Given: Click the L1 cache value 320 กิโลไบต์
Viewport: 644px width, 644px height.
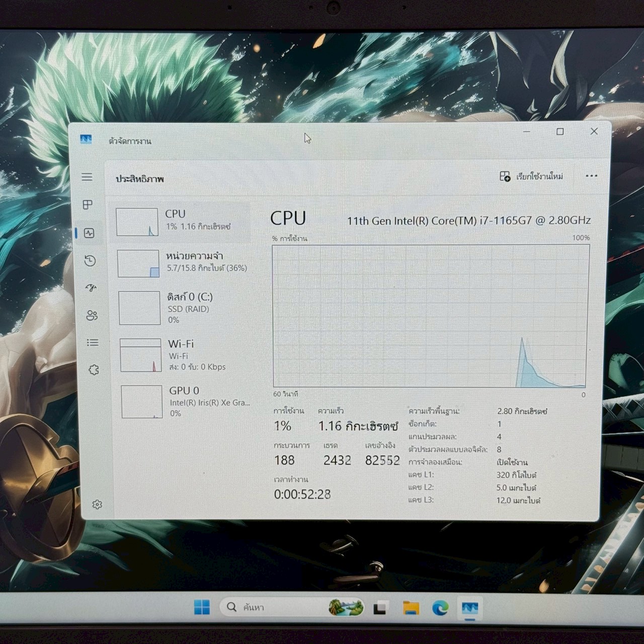Looking at the screenshot, I should coord(516,474).
